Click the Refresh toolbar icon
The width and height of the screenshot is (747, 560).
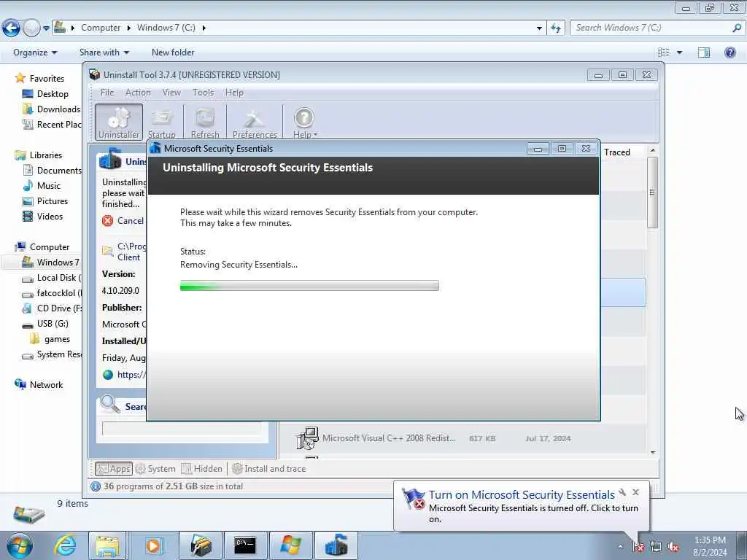[205, 122]
